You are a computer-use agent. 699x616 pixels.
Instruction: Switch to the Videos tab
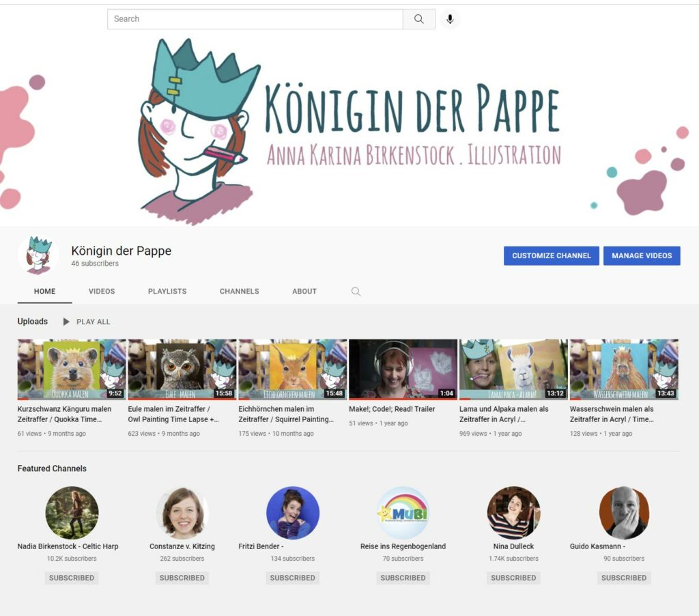coord(102,292)
